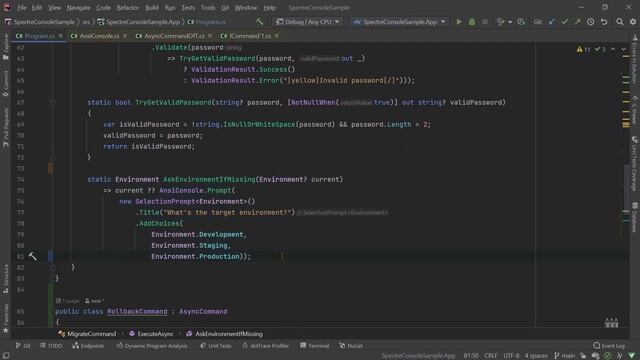640x360 pixels.
Task: Open the Event Log
Action: (x=609, y=346)
